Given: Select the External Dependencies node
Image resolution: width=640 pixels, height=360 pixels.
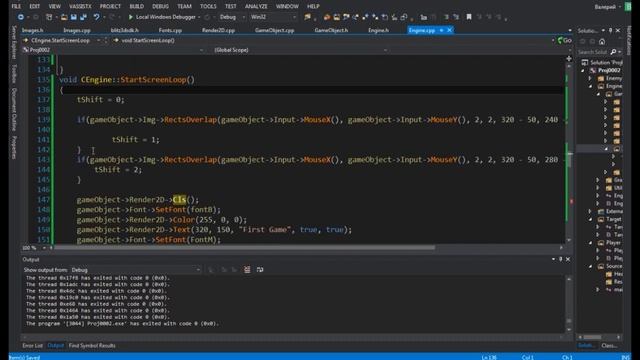Looking at the screenshot, I should [614, 211].
